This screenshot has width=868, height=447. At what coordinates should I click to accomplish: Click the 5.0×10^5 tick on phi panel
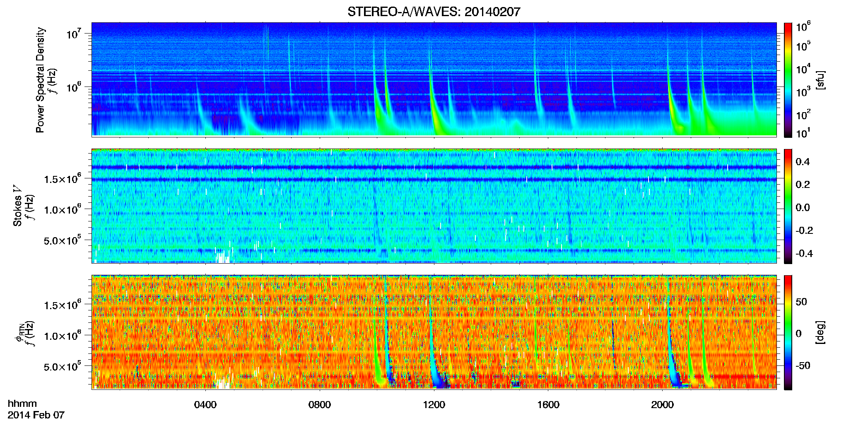(x=63, y=366)
